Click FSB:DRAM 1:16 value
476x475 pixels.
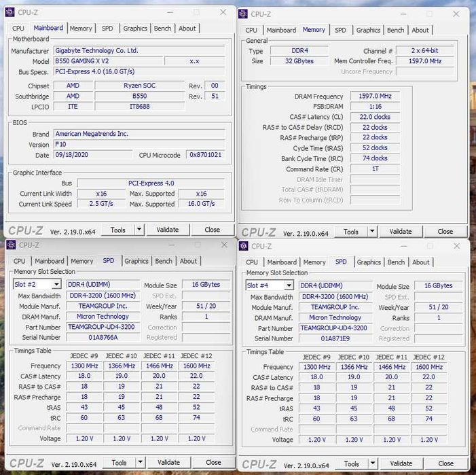click(376, 106)
